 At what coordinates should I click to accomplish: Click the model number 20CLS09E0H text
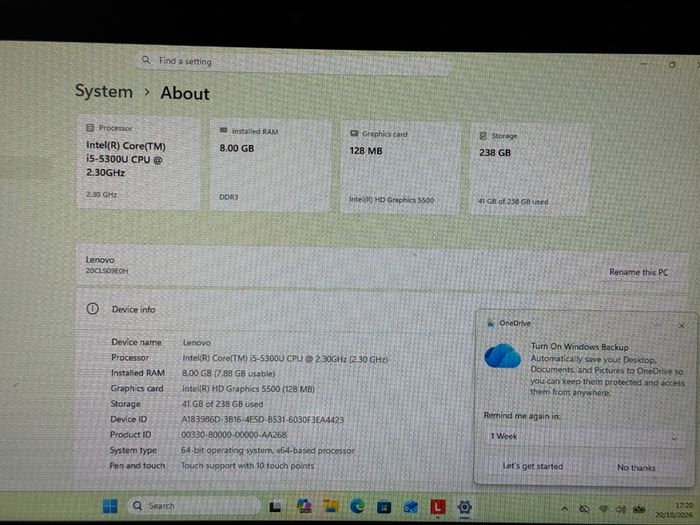coord(107,271)
